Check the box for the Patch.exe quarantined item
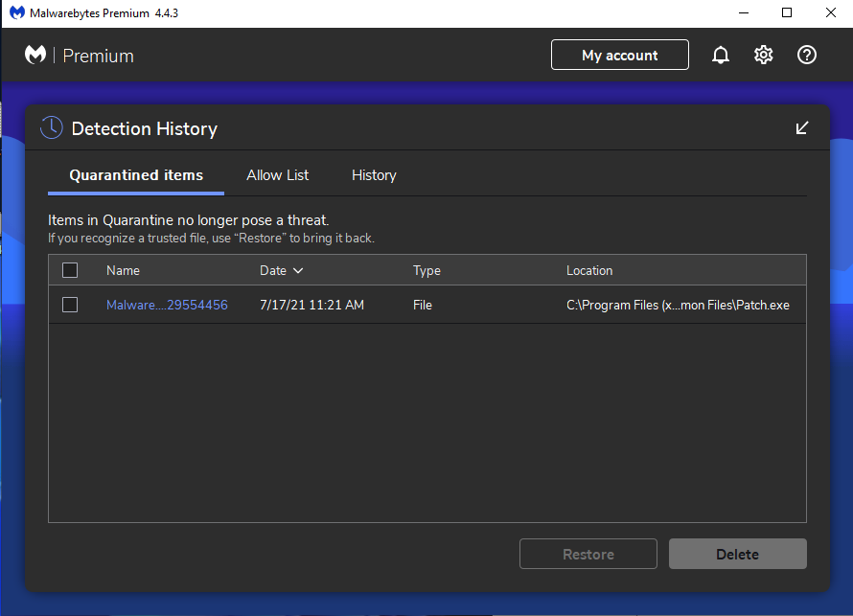 click(x=70, y=305)
